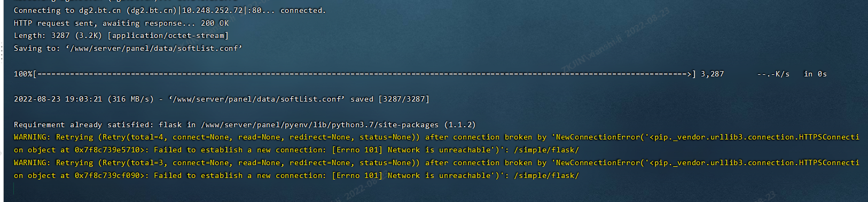Select the IP address 10.248.252.72
This screenshot has height=202, width=868.
212,11
